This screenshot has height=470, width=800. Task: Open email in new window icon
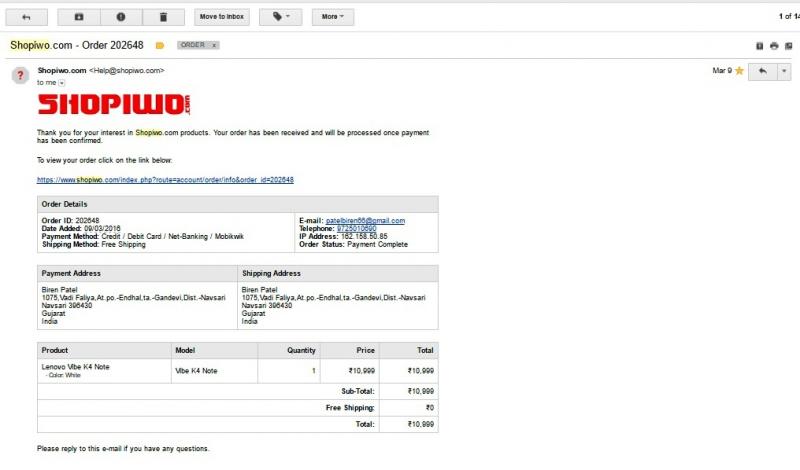[788, 46]
